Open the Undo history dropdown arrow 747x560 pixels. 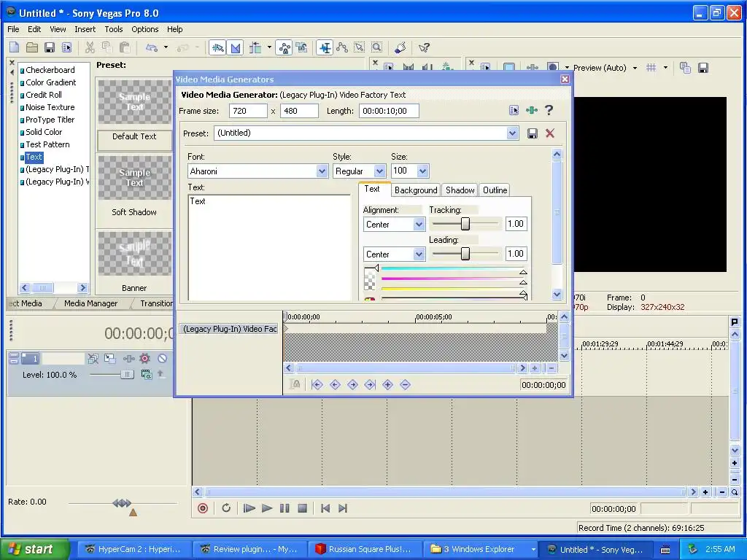coord(166,47)
